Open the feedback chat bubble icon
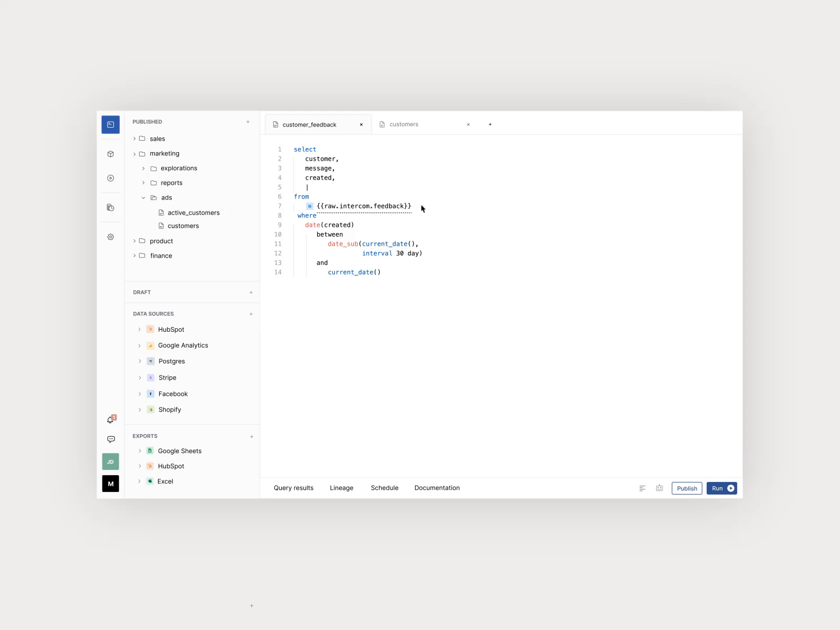Screen dimensions: 840x630 tap(110, 439)
